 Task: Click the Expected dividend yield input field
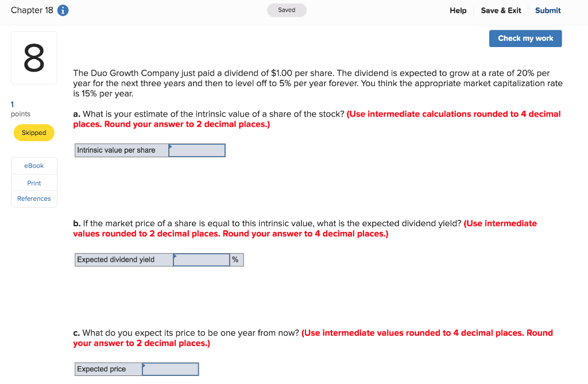pos(202,260)
